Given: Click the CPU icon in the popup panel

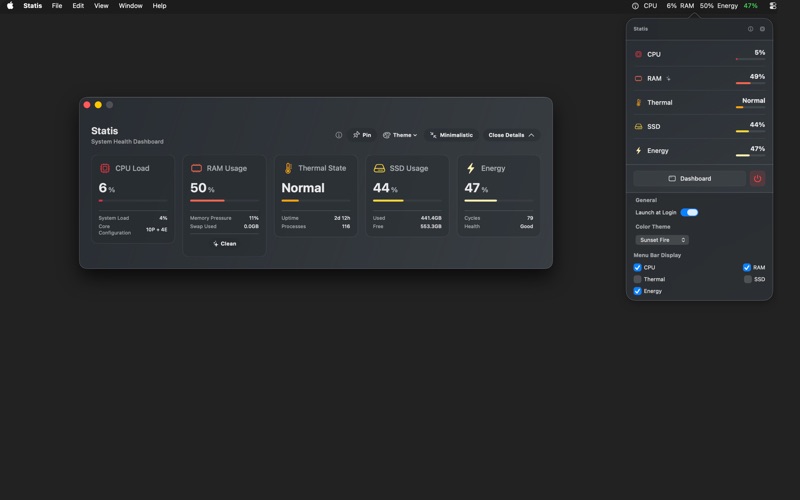Looking at the screenshot, I should click(x=638, y=54).
